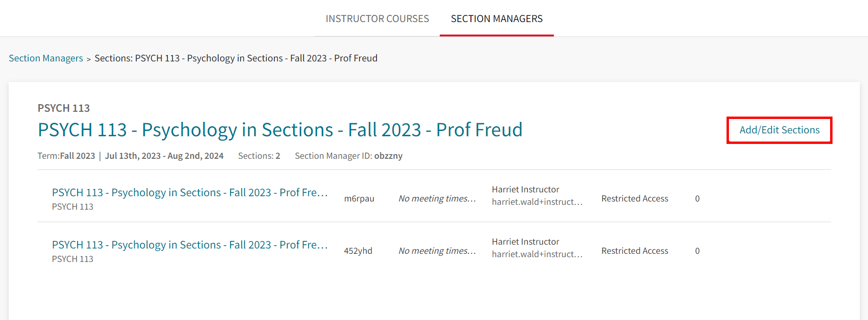The height and width of the screenshot is (320, 868).
Task: Select the SECTION MANAGERS tab
Action: (496, 19)
